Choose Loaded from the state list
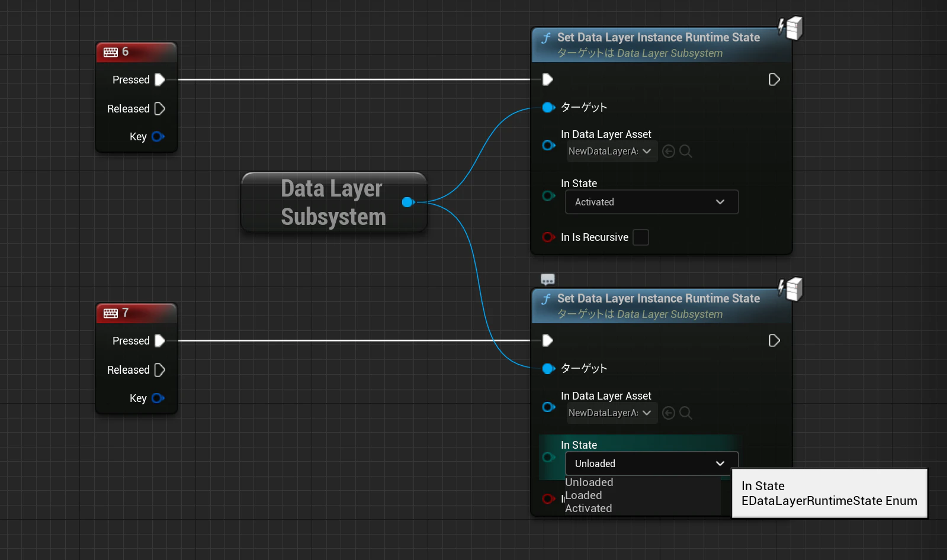The height and width of the screenshot is (560, 947). pyautogui.click(x=583, y=495)
